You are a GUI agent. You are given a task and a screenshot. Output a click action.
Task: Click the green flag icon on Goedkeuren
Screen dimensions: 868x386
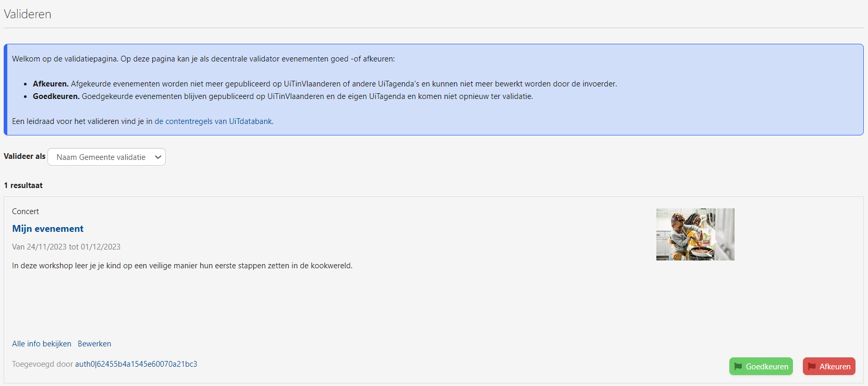738,366
